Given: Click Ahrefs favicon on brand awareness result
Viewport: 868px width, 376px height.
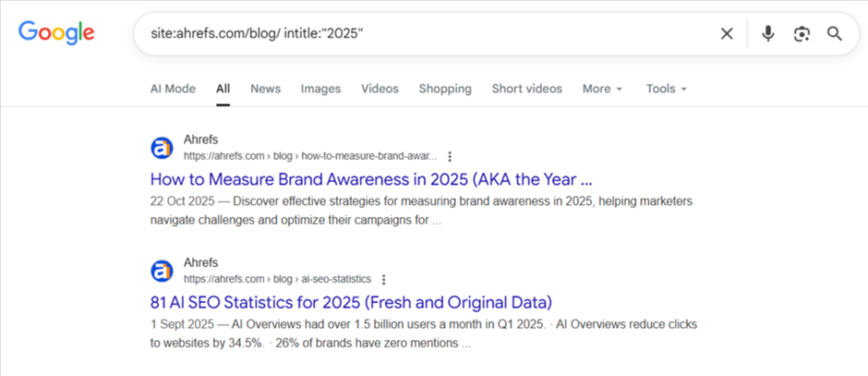Looking at the screenshot, I should click(162, 148).
